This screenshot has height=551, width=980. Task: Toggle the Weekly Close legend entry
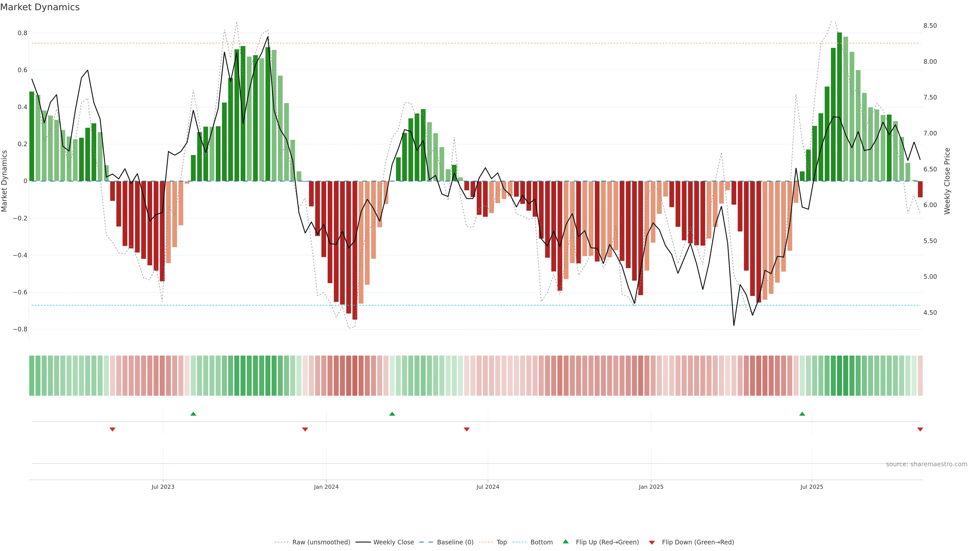pos(393,542)
